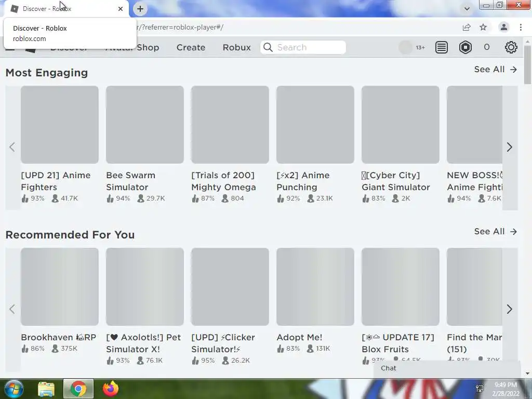Click See All for Recommended For You
The height and width of the screenshot is (399, 532).
495,231
